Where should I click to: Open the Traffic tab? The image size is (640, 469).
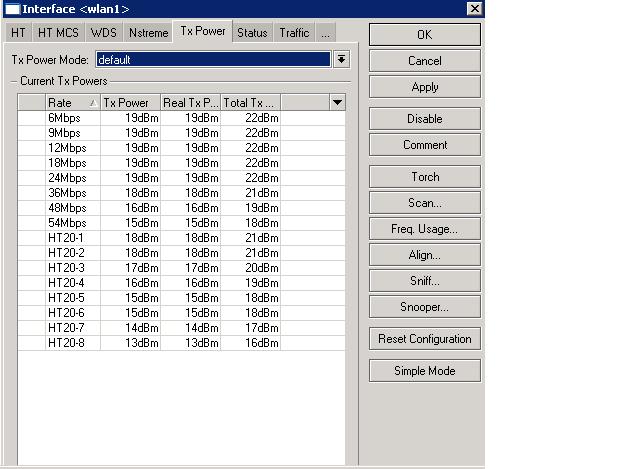[294, 33]
